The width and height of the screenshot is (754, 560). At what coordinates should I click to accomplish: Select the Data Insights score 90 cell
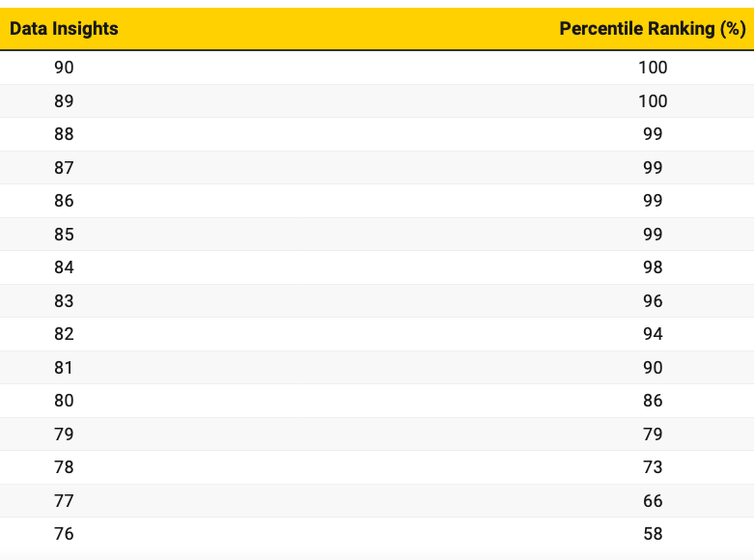pyautogui.click(x=64, y=68)
